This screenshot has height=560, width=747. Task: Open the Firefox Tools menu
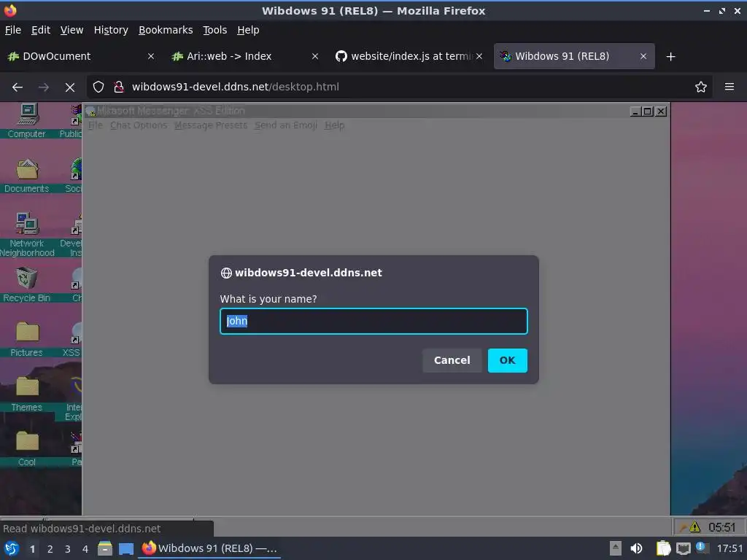click(215, 30)
